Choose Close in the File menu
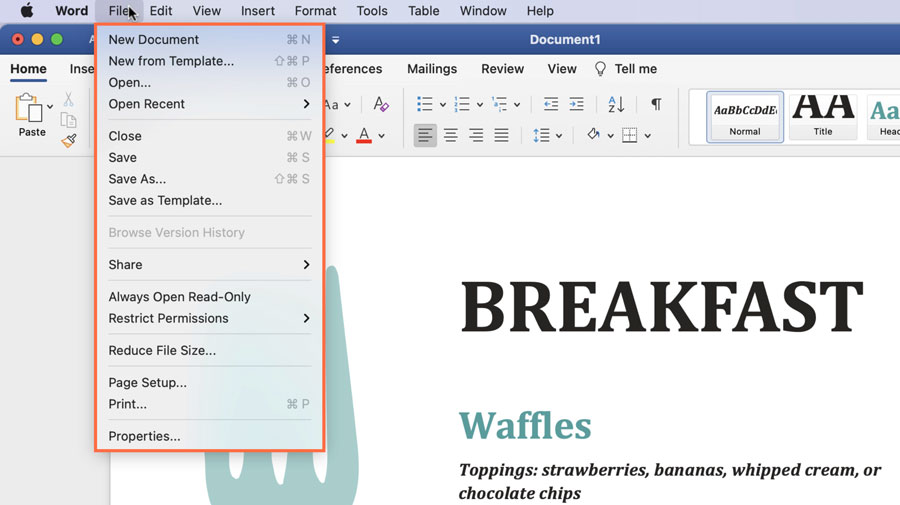 coord(210,136)
